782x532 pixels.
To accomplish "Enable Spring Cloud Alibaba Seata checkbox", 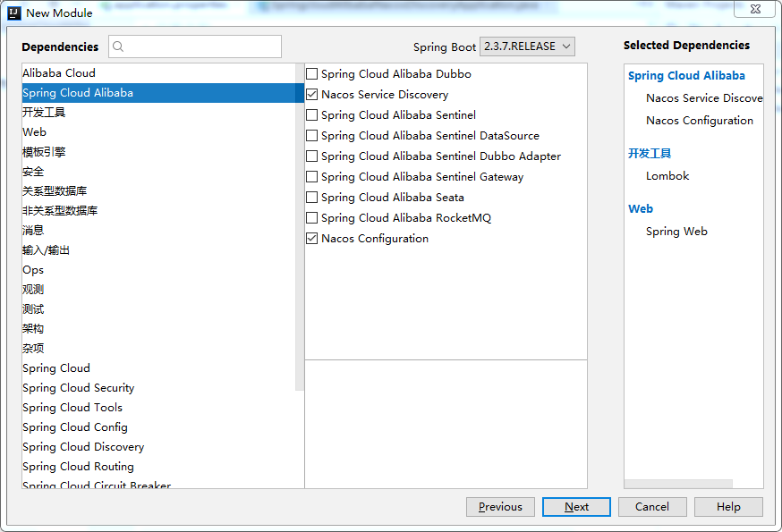I will tap(311, 198).
